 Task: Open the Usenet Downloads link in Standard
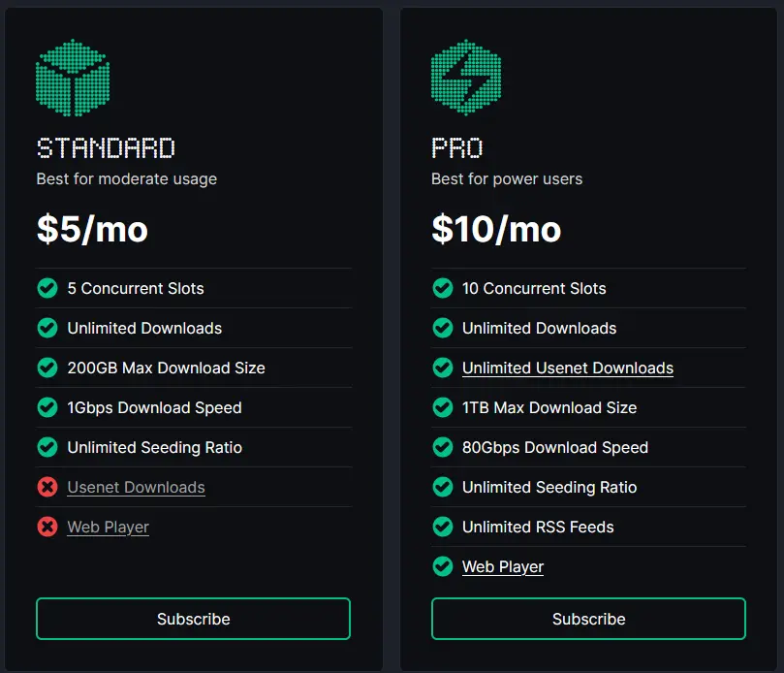coord(136,487)
